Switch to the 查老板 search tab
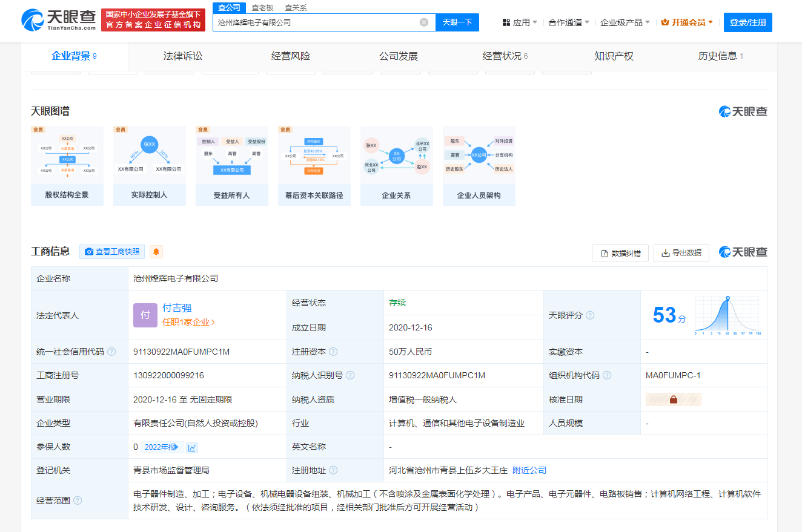 tap(262, 7)
